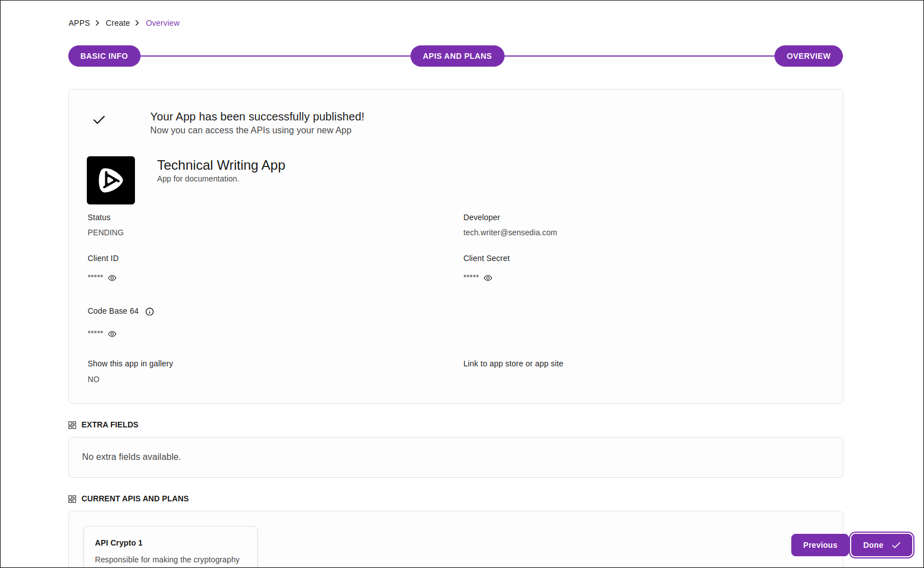Select the BASIC INFO step
This screenshot has height=568, width=924.
tap(104, 56)
